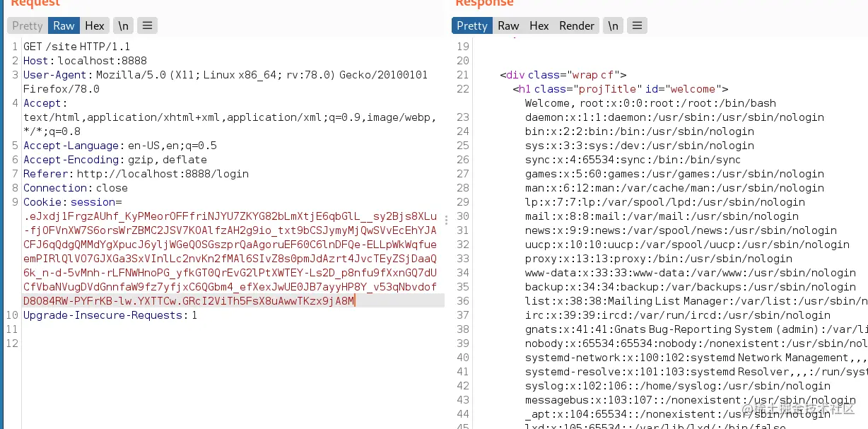Viewport: 868px width, 429px height.
Task: Toggle non-printable characters (\n) in Request pane
Action: pyautogui.click(x=124, y=26)
